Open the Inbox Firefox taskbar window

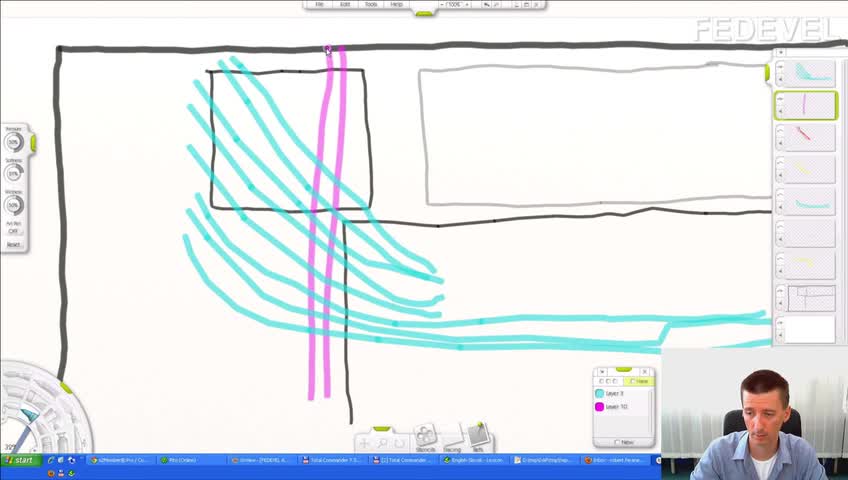[x=616, y=460]
